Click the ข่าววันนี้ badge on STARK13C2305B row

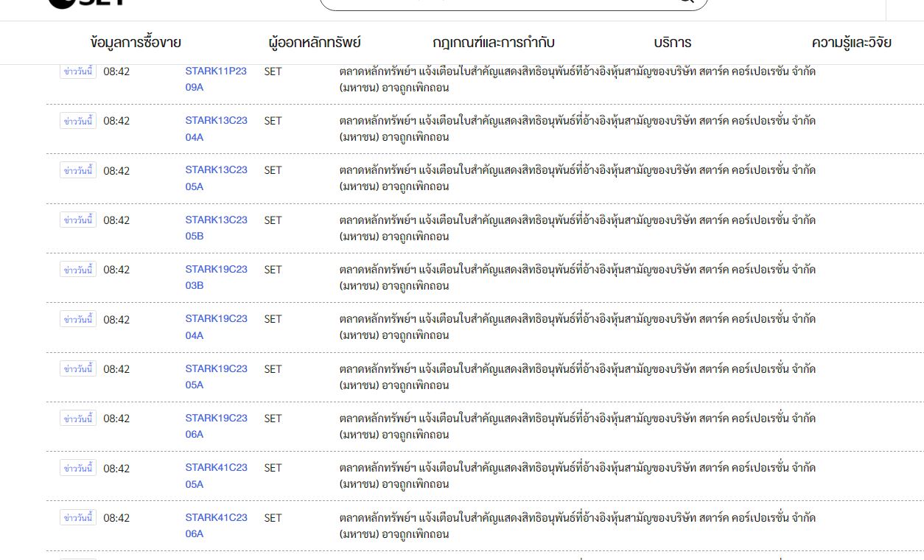[x=78, y=220]
